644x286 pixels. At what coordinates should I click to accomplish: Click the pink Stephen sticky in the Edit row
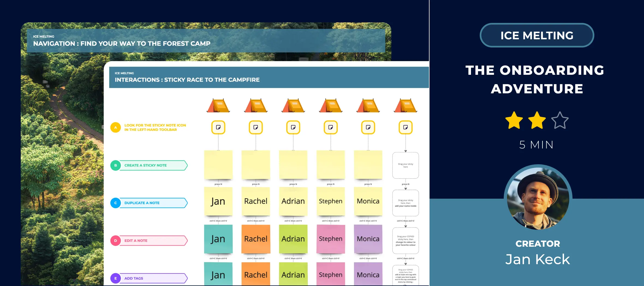click(330, 239)
